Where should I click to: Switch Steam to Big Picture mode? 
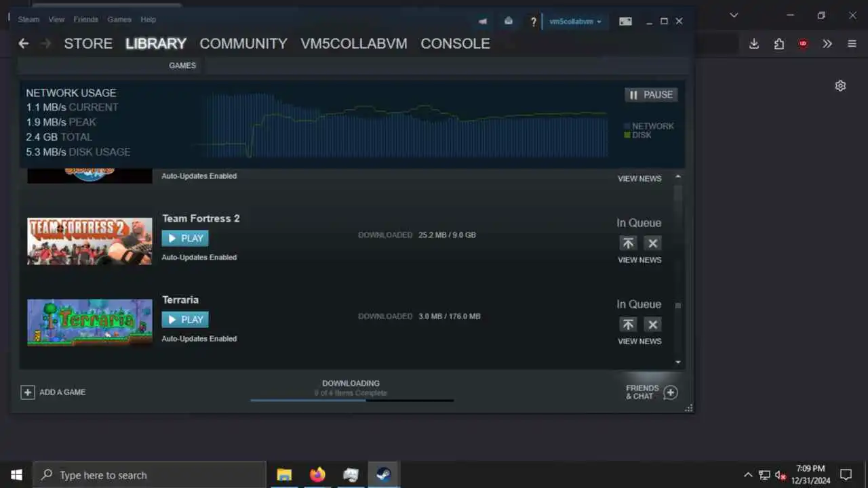pos(626,21)
